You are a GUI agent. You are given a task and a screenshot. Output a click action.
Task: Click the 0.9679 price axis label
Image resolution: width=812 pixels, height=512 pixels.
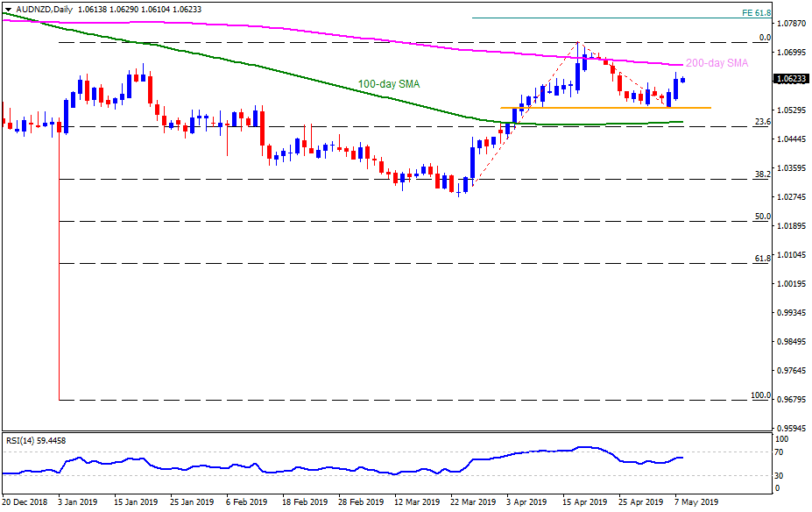click(x=792, y=400)
